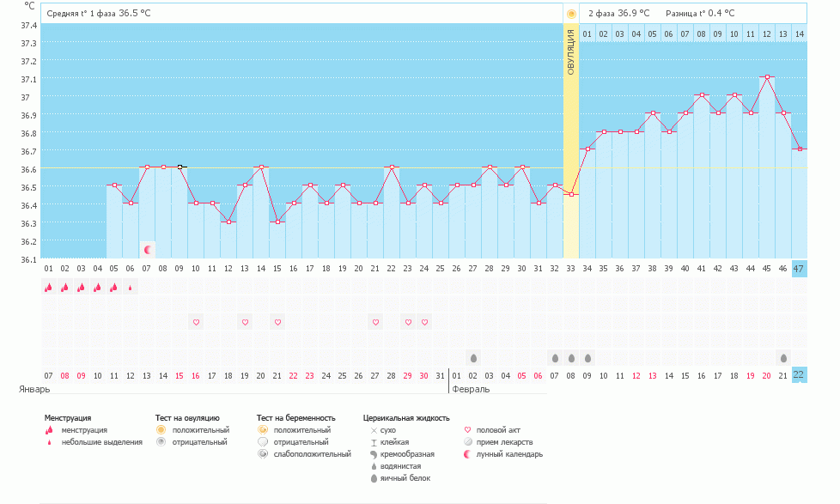Viewport: 840px width, 504px height.
Task: Click the phase two day 01 header cell
Action: tap(587, 33)
